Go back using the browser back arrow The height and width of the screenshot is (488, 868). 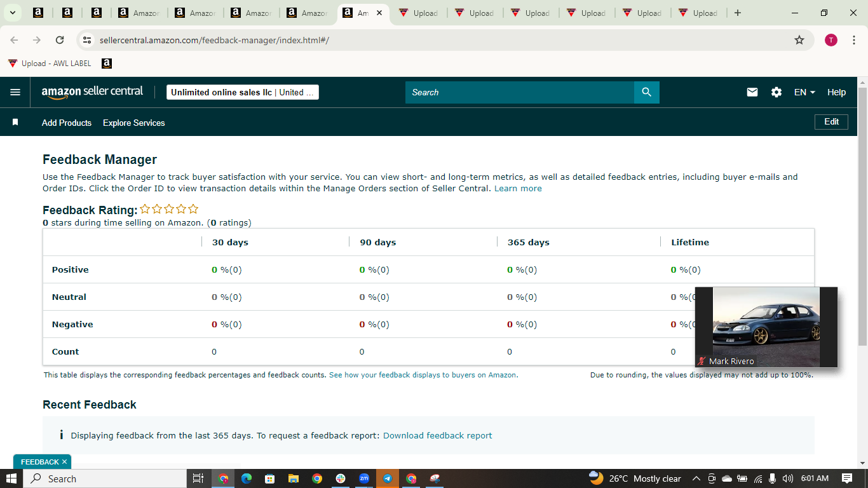point(14,40)
